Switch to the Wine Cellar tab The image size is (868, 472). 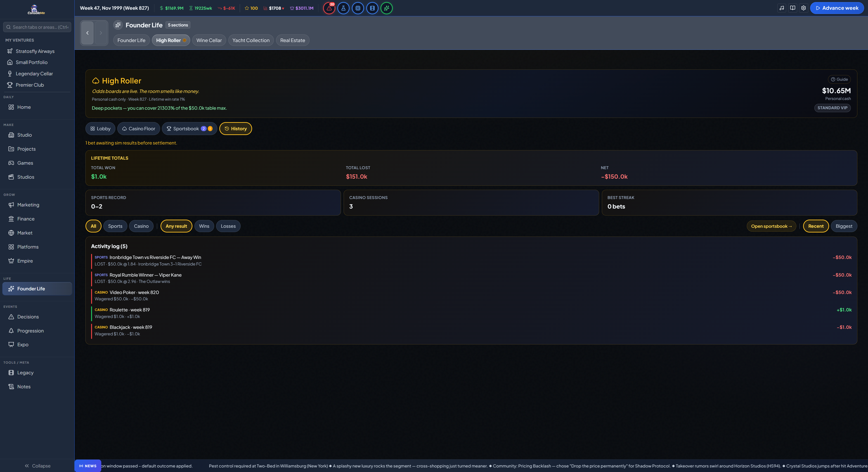(209, 40)
